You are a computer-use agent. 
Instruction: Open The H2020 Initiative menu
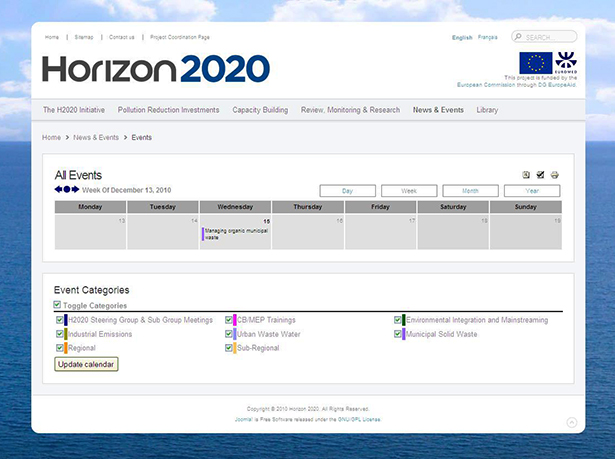coord(74,110)
